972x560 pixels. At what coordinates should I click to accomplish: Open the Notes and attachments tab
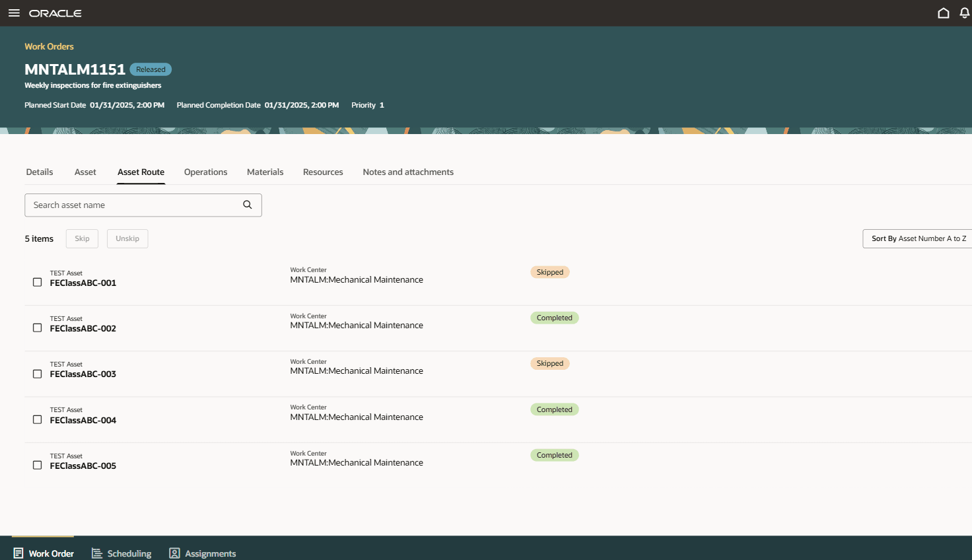(407, 172)
